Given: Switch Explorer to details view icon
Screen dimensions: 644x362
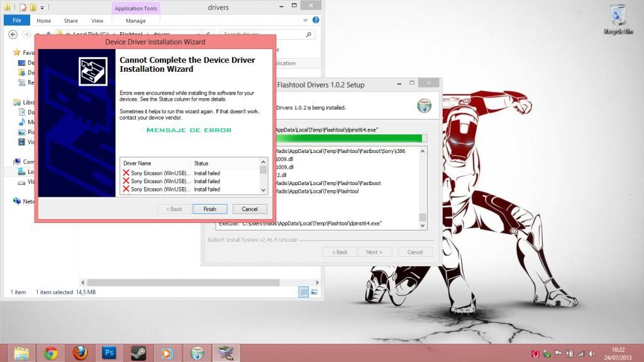Looking at the screenshot, I should point(304,292).
